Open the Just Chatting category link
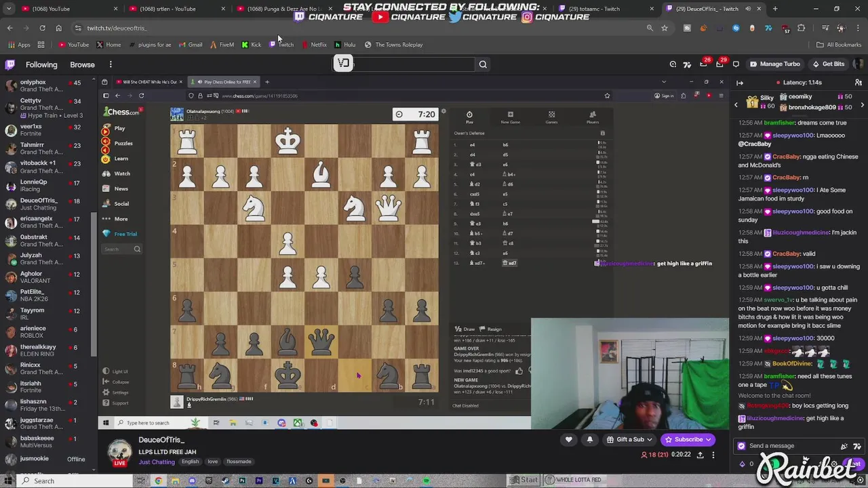The width and height of the screenshot is (868, 488). [x=157, y=462]
